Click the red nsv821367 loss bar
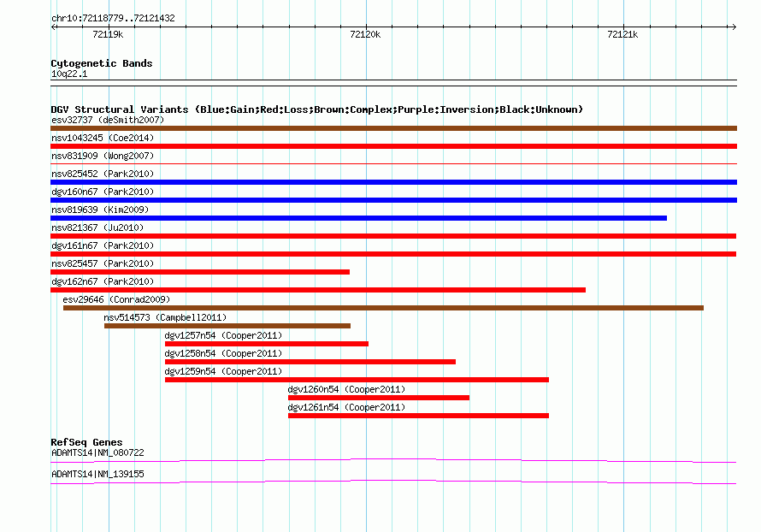The width and height of the screenshot is (761, 532). point(393,236)
